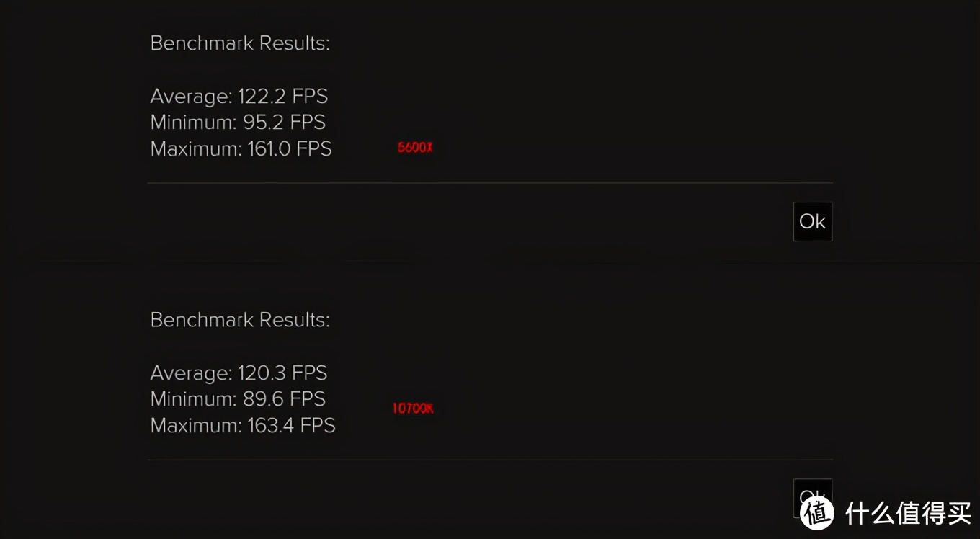Select the 122.2 FPS value

[282, 97]
